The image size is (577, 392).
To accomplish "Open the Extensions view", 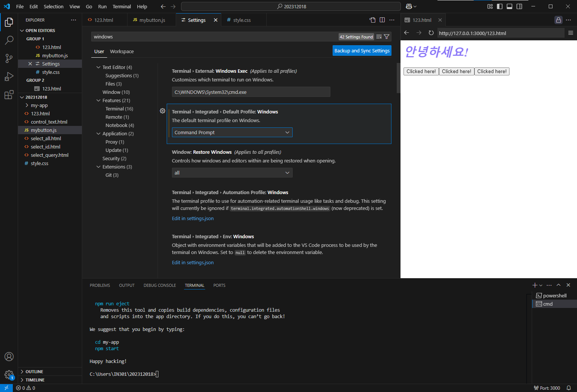I will 9,95.
